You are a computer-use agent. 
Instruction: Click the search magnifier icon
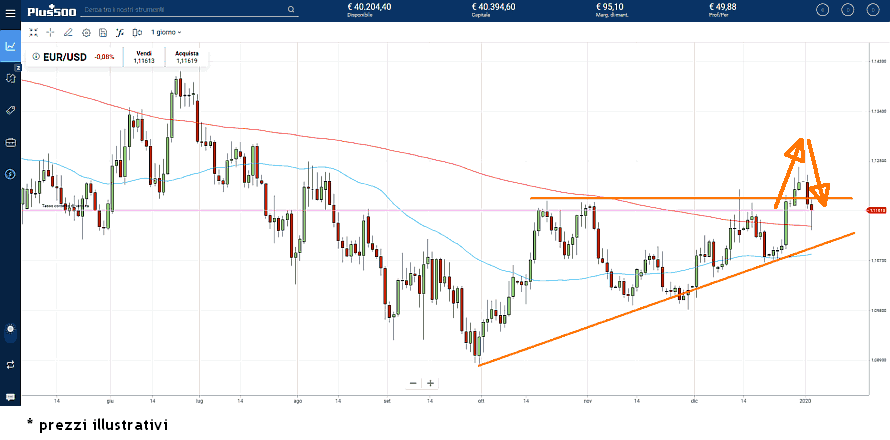[292, 10]
